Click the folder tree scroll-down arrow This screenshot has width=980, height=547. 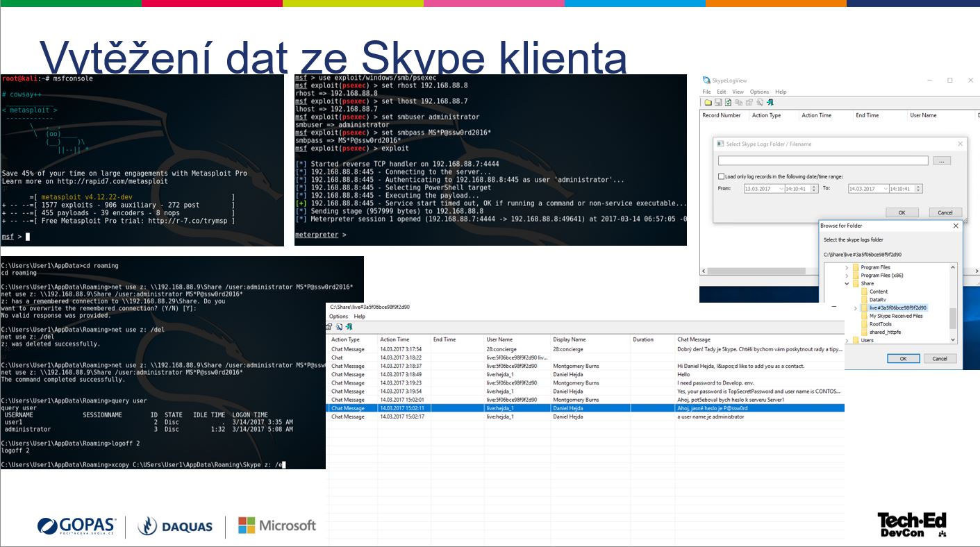[953, 339]
